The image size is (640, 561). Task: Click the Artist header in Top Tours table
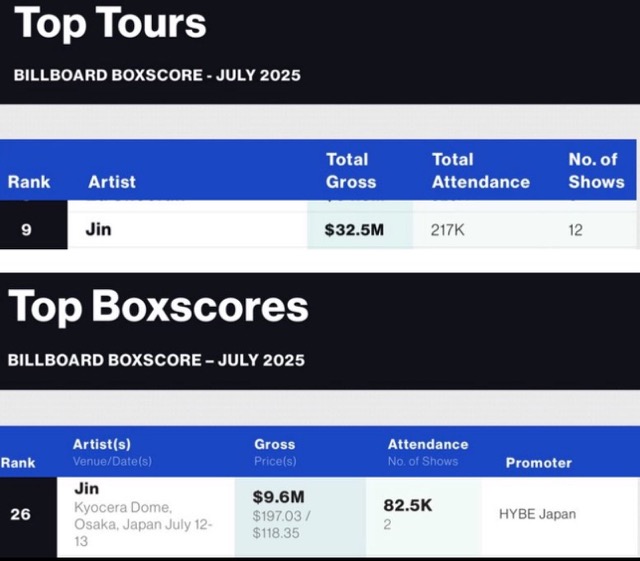click(112, 182)
